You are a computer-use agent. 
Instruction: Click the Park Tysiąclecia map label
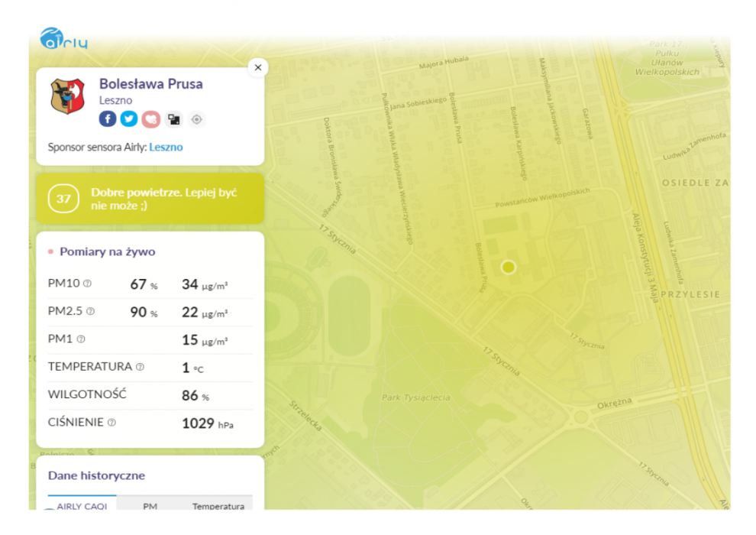[x=416, y=397]
